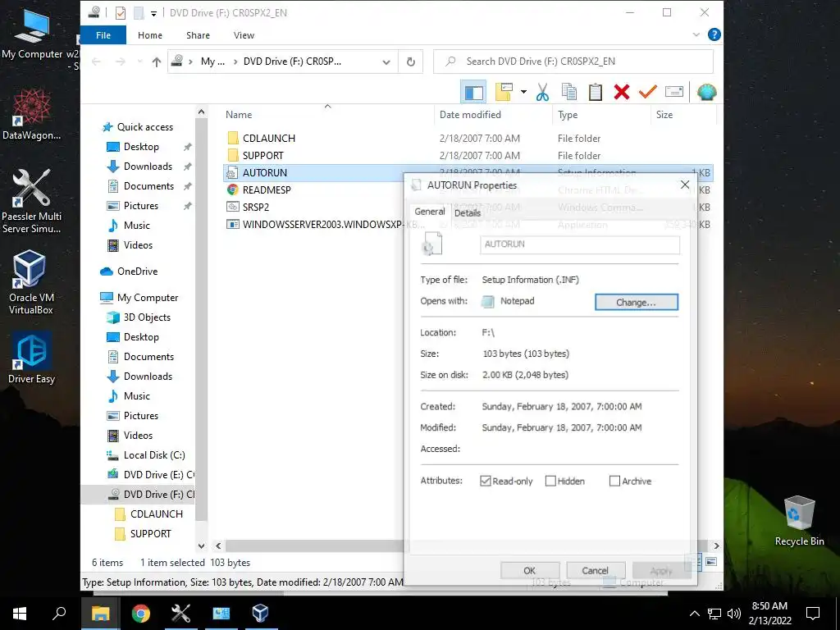
Task: Open Oracle VM VirtualBox desktop icon
Action: 30,281
